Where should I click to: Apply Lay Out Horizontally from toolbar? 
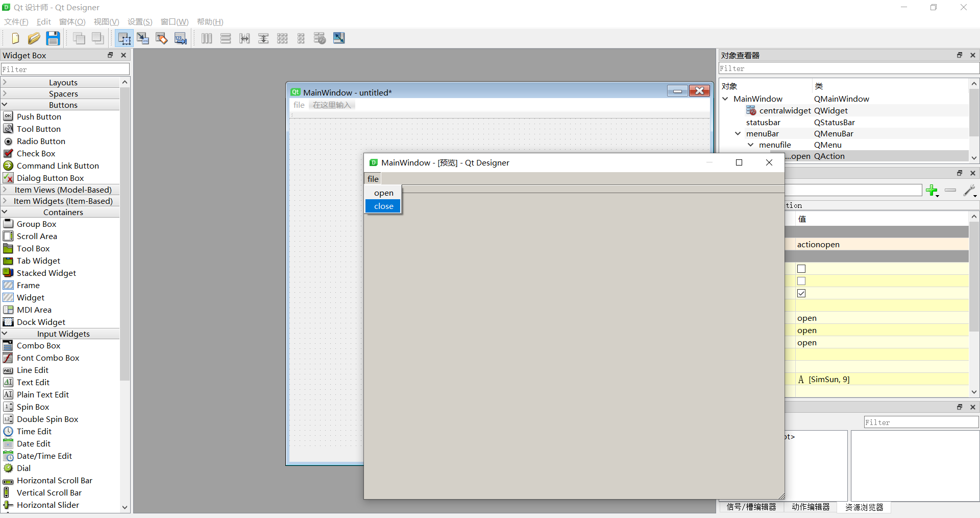point(207,38)
